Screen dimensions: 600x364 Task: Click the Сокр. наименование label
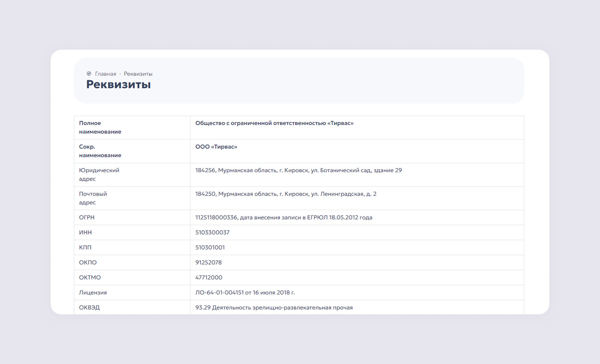pyautogui.click(x=100, y=151)
